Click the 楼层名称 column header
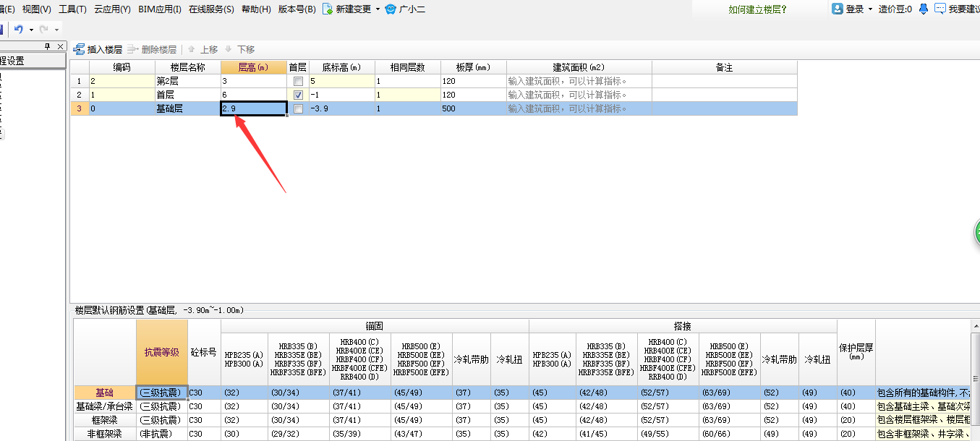Viewport: 980px width, 441px height. 187,67
